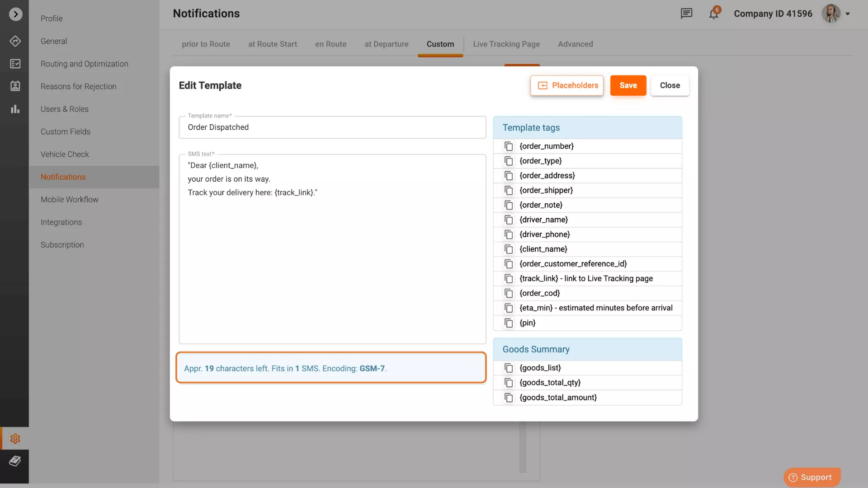The height and width of the screenshot is (488, 868).
Task: Click the Template tags section header
Action: 587,127
